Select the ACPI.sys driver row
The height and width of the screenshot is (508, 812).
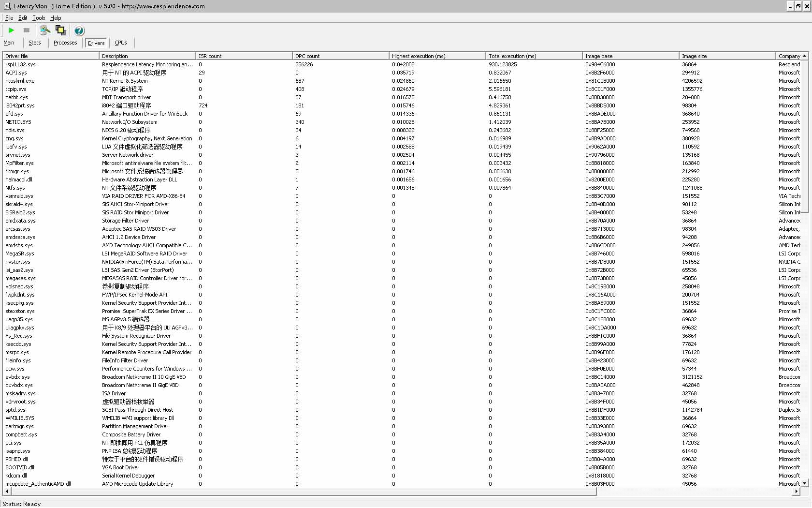[402, 73]
